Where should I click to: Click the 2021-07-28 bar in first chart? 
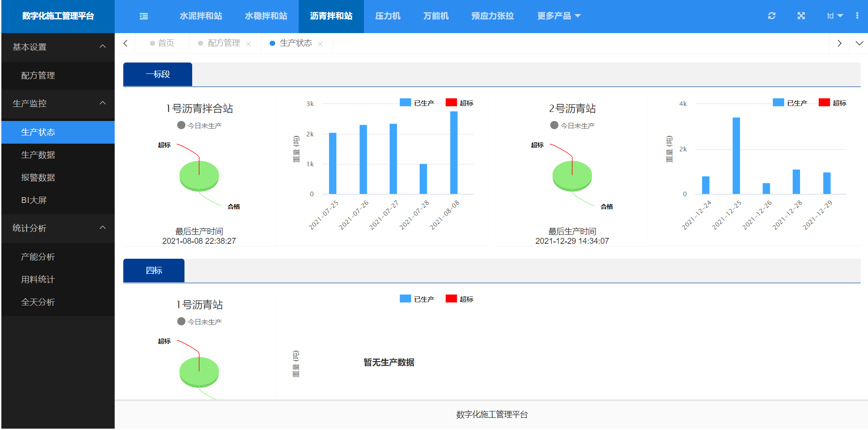coord(423,179)
